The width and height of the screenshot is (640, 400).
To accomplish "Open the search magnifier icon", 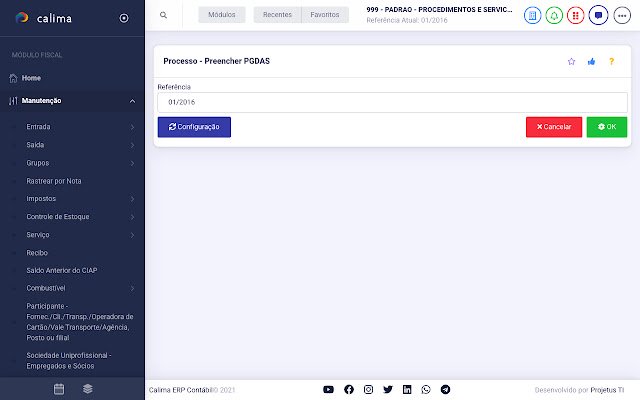I will pyautogui.click(x=163, y=15).
